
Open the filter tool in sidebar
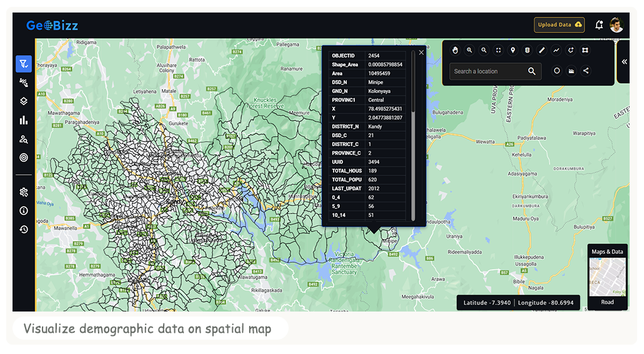pyautogui.click(x=24, y=64)
